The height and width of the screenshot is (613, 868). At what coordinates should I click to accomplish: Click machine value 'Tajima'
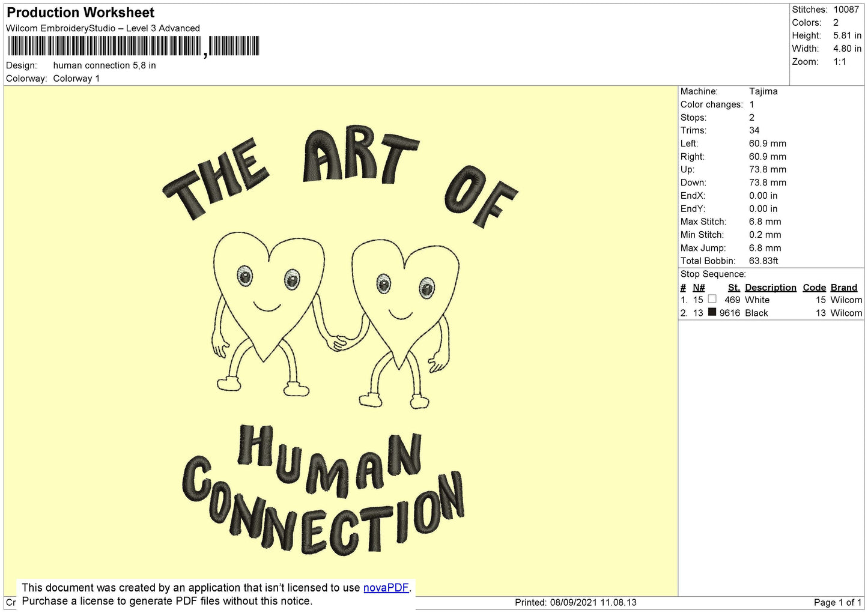pos(763,91)
